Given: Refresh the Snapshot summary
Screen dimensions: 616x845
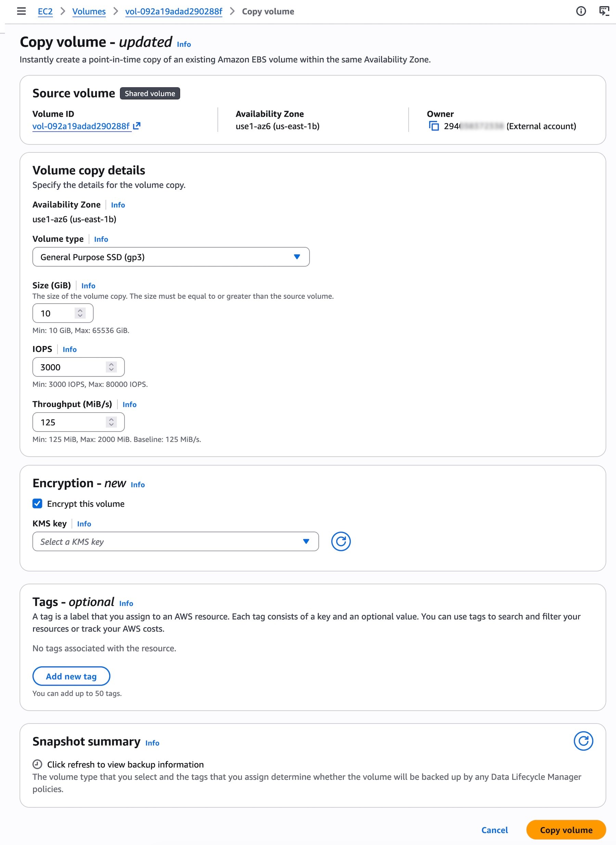Looking at the screenshot, I should click(x=583, y=741).
